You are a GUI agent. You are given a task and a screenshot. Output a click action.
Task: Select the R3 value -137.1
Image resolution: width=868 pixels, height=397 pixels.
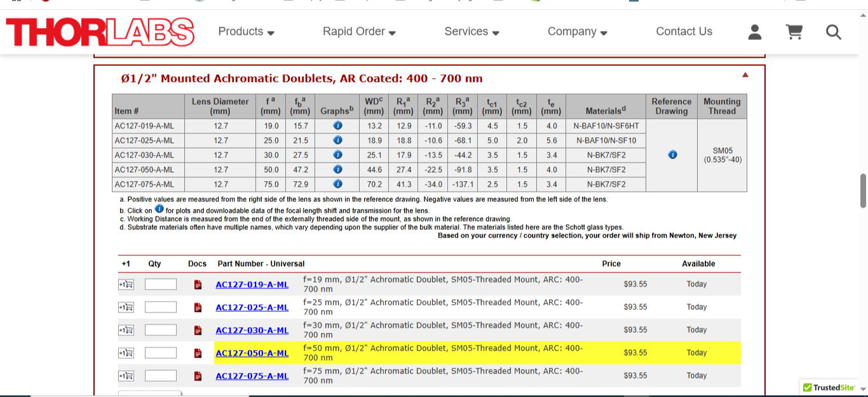click(x=463, y=184)
